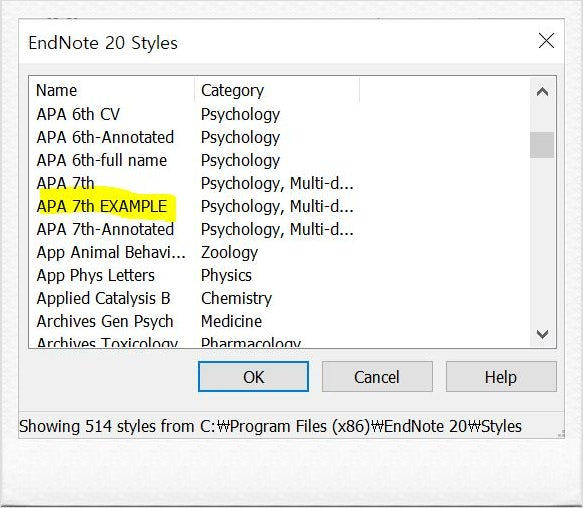Viewport: 583px width, 508px height.
Task: Select the APA 6th CV style
Action: point(78,114)
